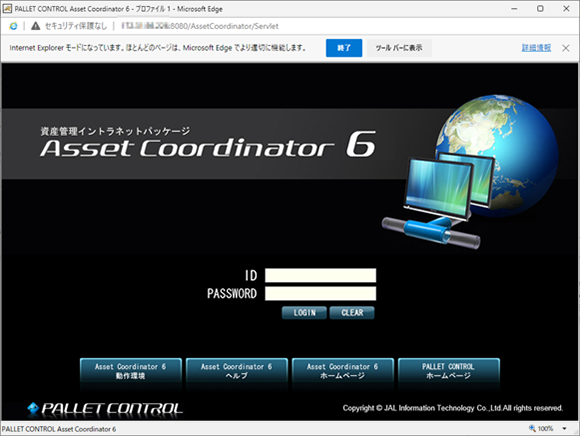Open the 詳細情報 link

[x=536, y=48]
